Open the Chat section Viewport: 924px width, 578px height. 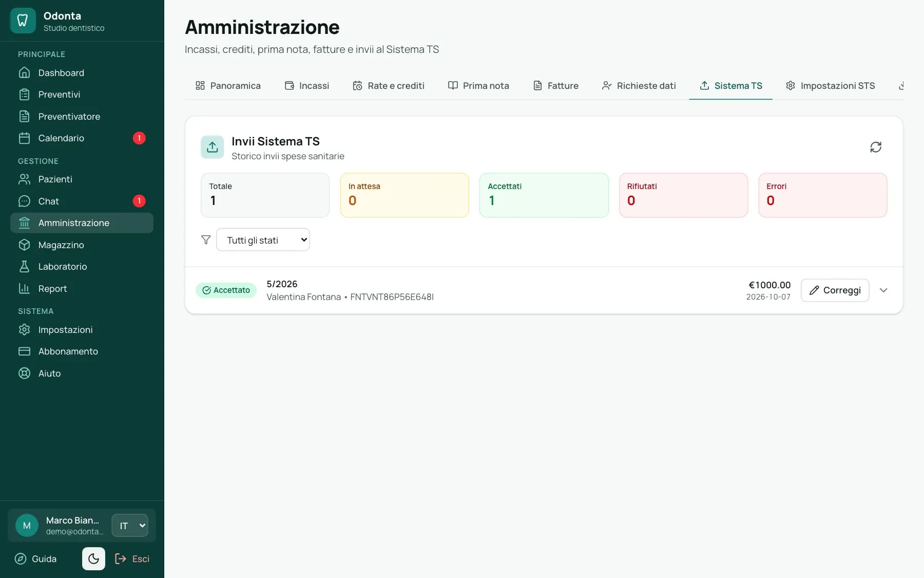coord(82,201)
